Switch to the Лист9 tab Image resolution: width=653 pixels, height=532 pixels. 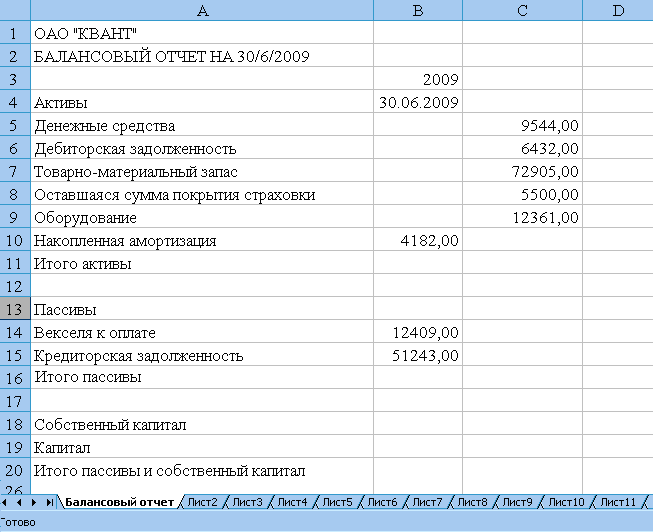517,502
